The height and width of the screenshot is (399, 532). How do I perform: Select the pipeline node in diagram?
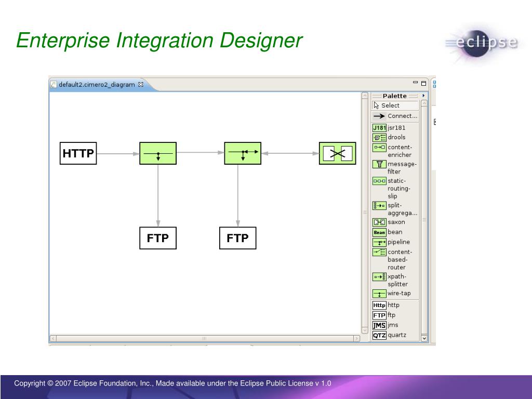pyautogui.click(x=243, y=153)
